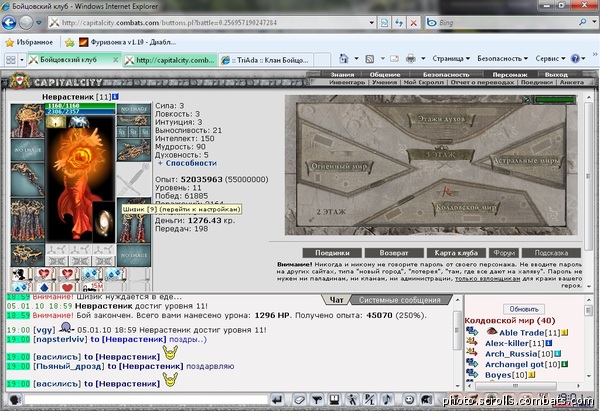
Task: Click the Quick Tabs grid icon
Action: pos(11,60)
